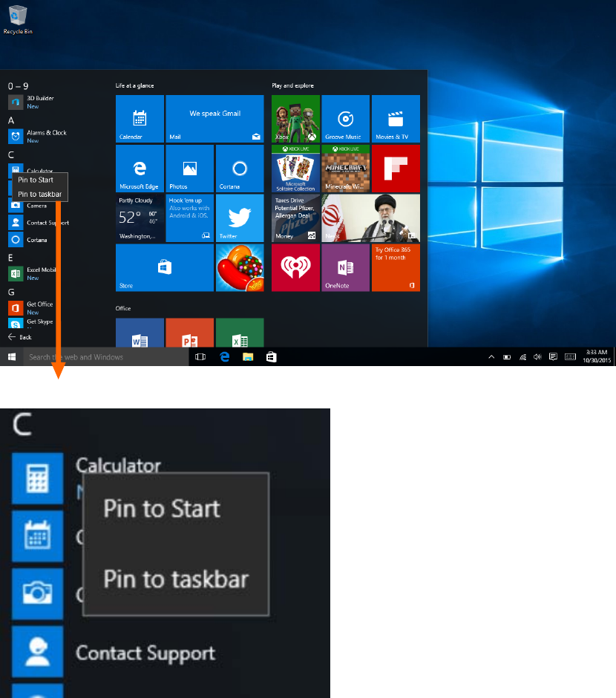Image resolution: width=616 pixels, height=698 pixels.
Task: Click the Windows Start button
Action: pyautogui.click(x=12, y=357)
